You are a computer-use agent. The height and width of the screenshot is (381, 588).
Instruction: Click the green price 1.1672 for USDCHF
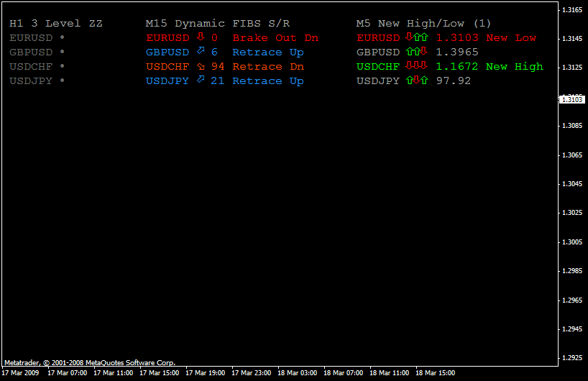(x=457, y=66)
